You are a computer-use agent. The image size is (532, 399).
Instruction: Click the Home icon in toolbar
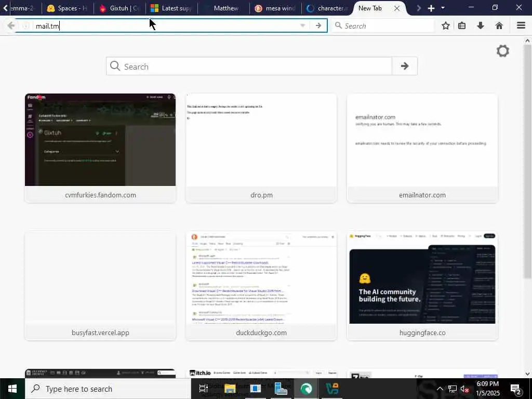click(499, 26)
